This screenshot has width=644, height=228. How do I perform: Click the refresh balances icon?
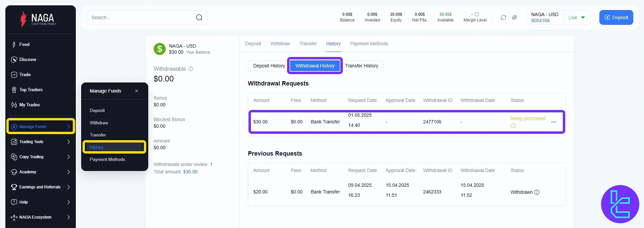pos(503,17)
